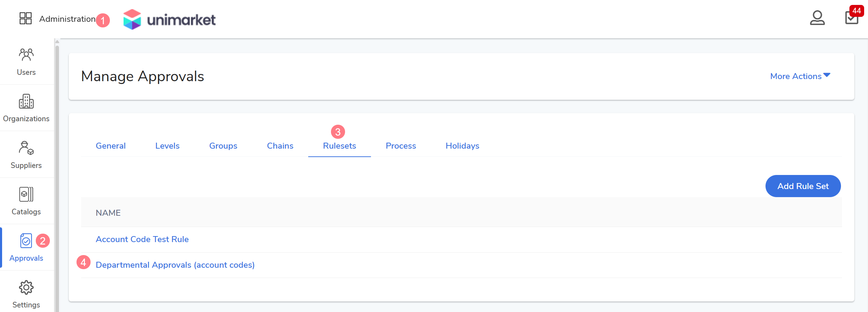Open Organizations from the sidebar
This screenshot has width=868, height=312.
click(x=26, y=108)
